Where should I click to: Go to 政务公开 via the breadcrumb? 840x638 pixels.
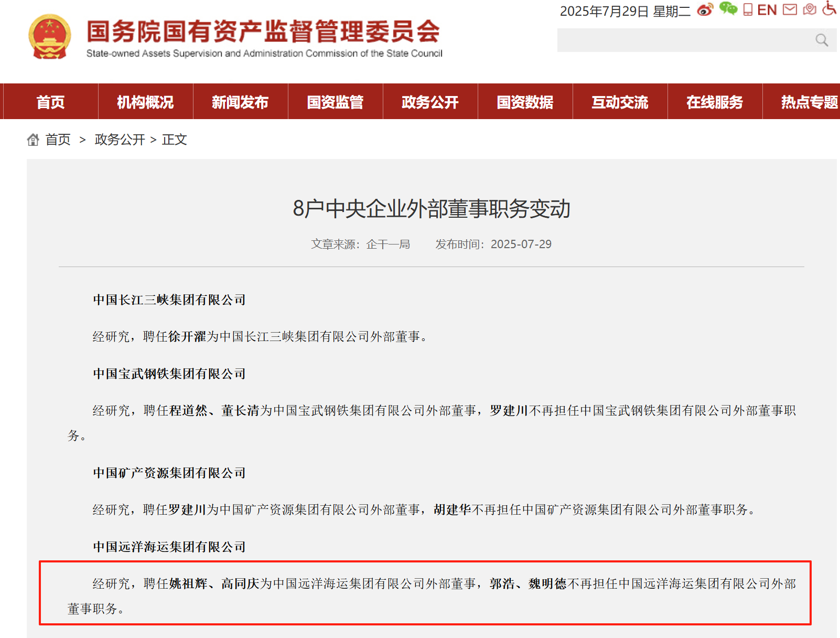(120, 140)
